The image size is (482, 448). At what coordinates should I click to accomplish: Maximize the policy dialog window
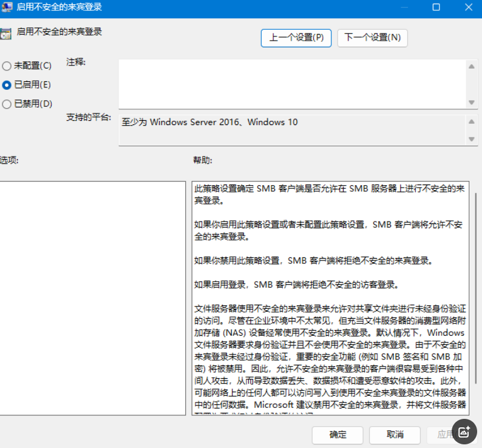436,7
